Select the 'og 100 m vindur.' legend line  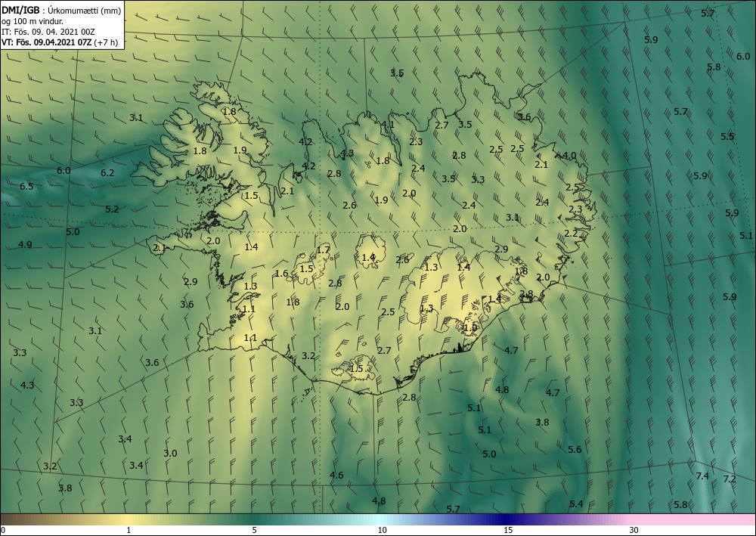coord(33,20)
